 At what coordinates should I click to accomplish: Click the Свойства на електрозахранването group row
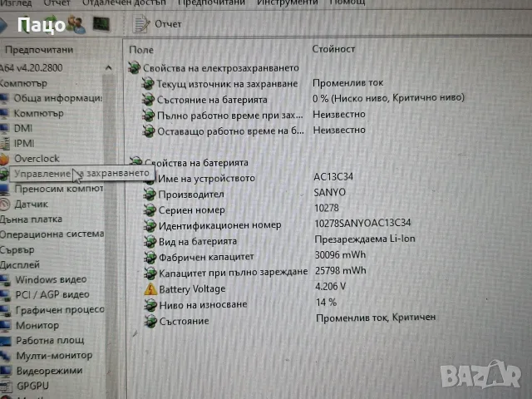click(x=214, y=68)
